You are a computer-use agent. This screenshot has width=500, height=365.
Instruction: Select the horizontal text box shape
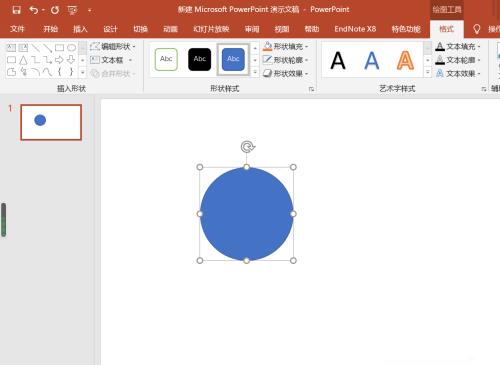point(11,48)
